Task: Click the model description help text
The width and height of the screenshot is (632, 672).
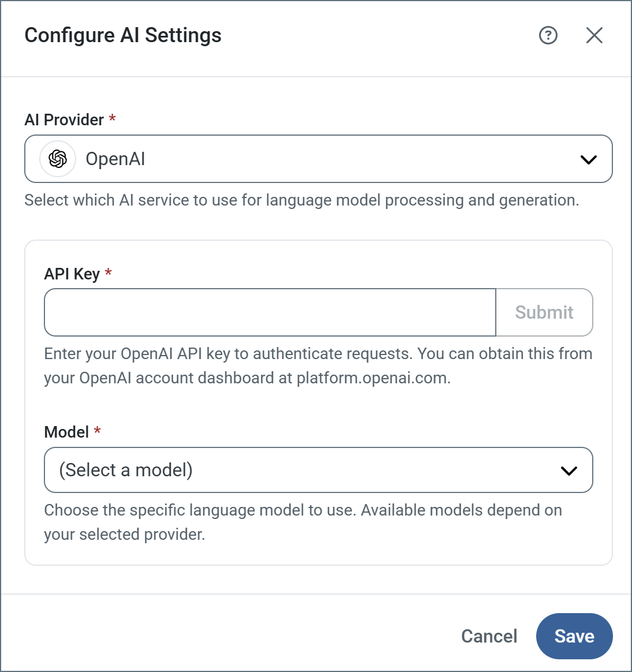Action: [x=302, y=510]
